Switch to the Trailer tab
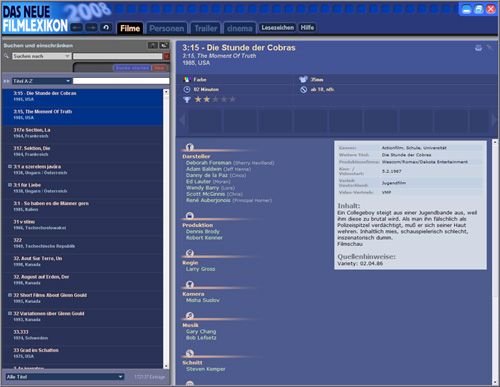Image resolution: width=500 pixels, height=387 pixels. point(206,29)
